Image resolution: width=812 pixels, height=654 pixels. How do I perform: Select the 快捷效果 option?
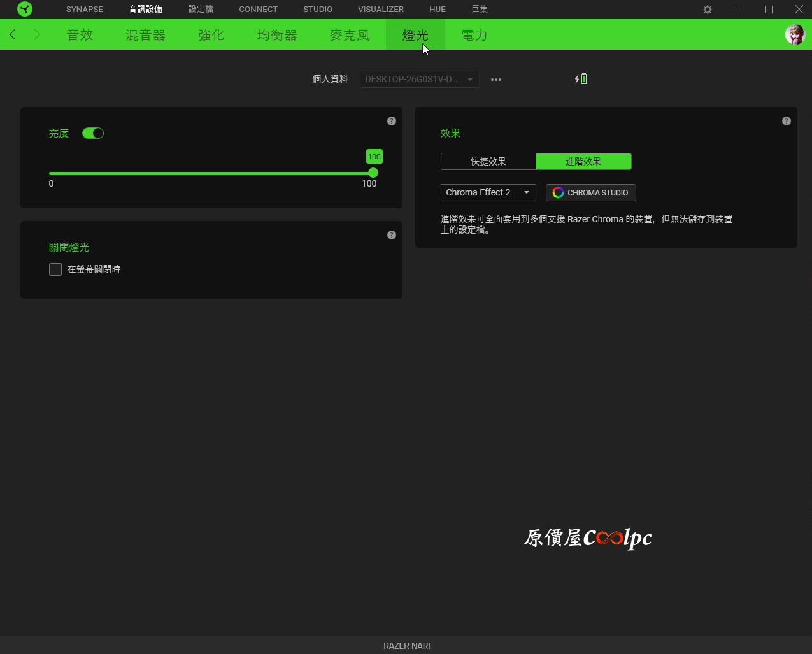pos(488,162)
